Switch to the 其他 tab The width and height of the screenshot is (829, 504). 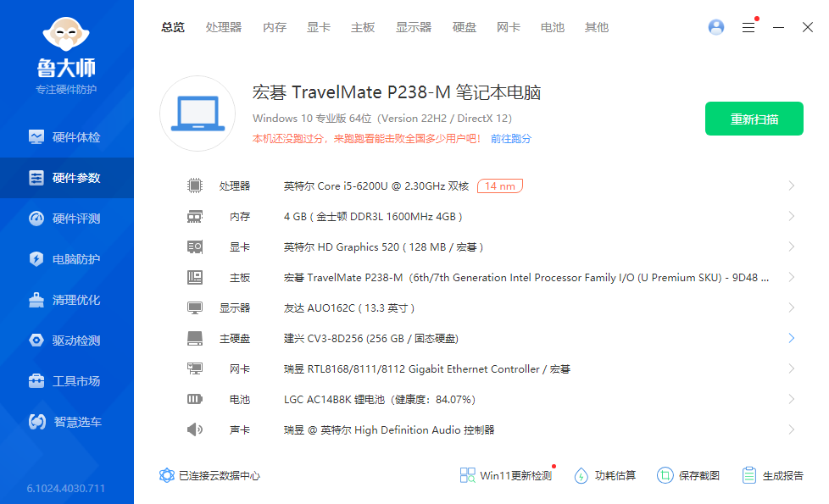tap(597, 27)
